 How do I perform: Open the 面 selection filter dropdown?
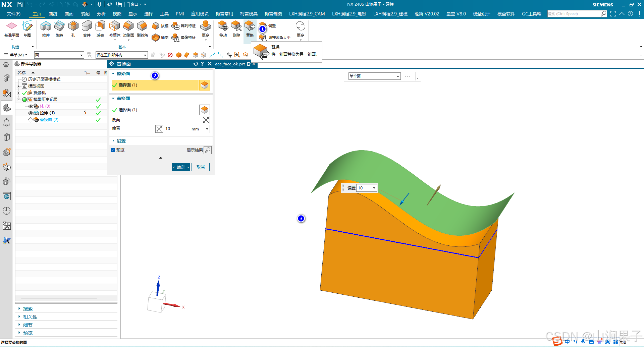pos(81,55)
